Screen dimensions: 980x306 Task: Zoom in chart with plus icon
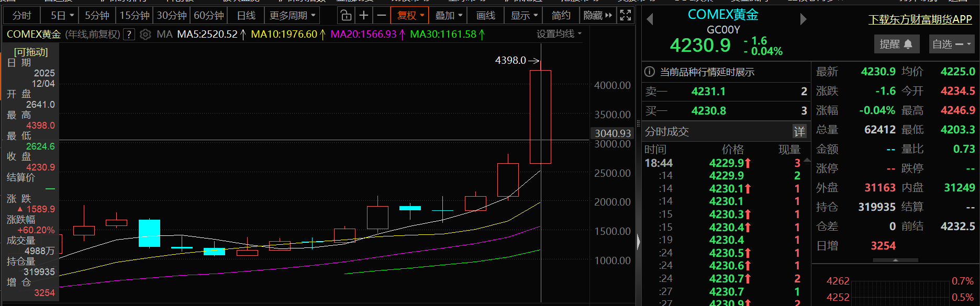coord(364,16)
